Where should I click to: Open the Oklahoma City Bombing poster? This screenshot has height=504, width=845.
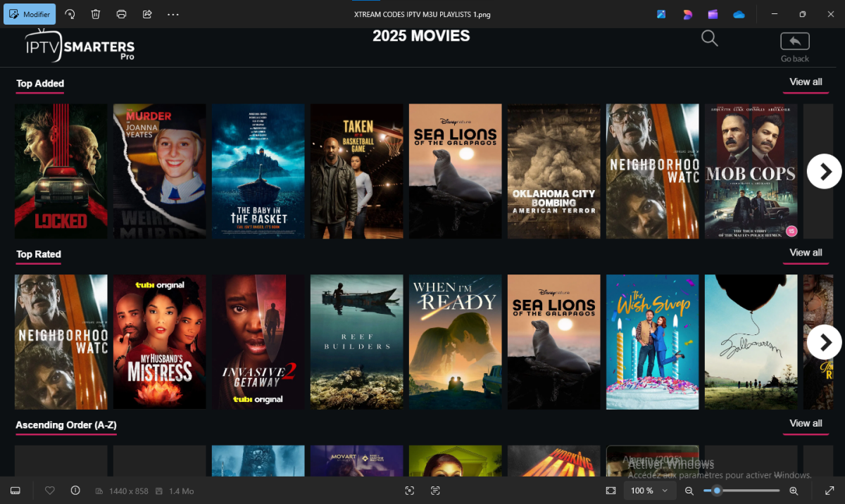click(554, 171)
